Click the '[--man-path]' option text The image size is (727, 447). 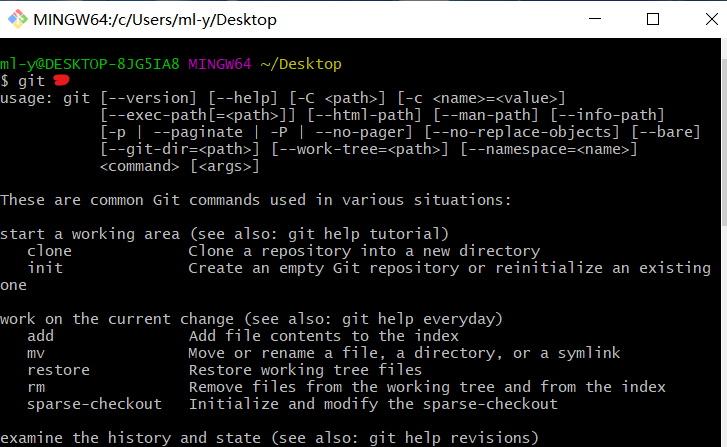485,115
